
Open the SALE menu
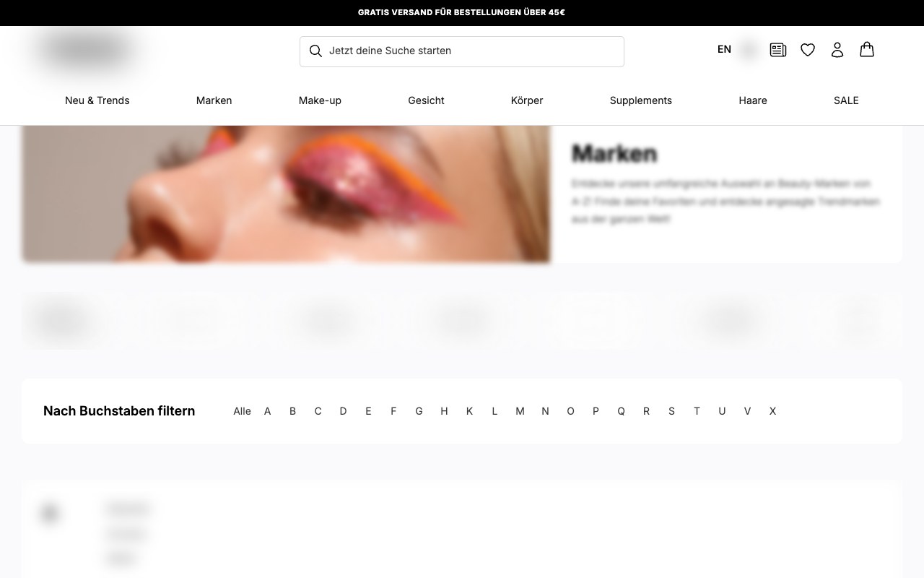point(846,100)
